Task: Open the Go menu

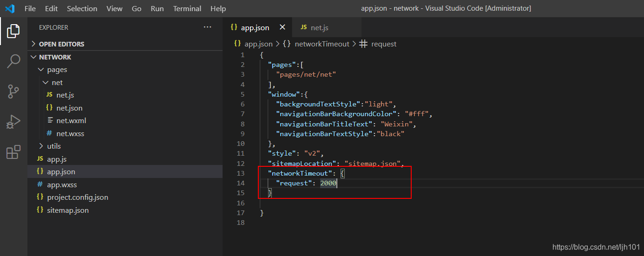Action: [x=137, y=8]
